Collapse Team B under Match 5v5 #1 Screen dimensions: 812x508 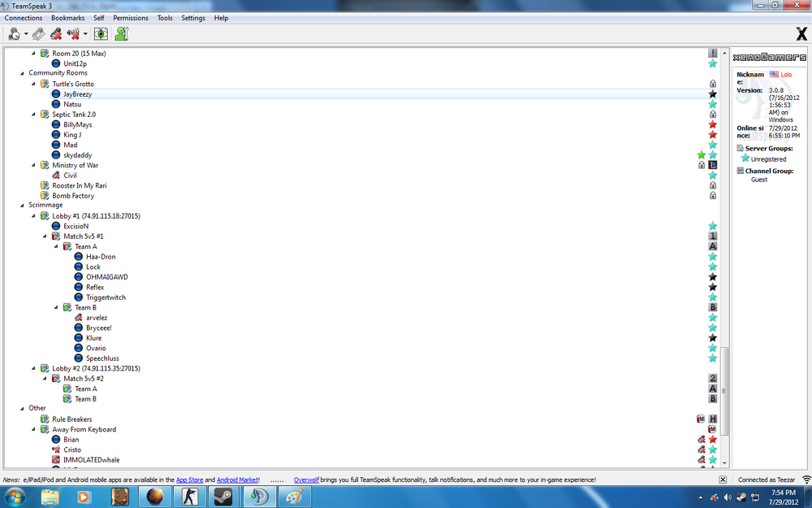[56, 307]
